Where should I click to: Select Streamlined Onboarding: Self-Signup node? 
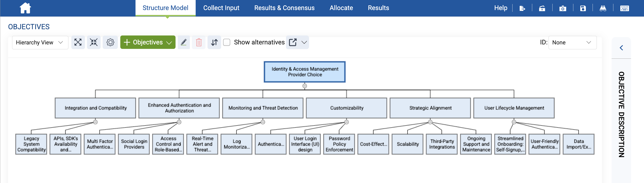tap(510, 144)
